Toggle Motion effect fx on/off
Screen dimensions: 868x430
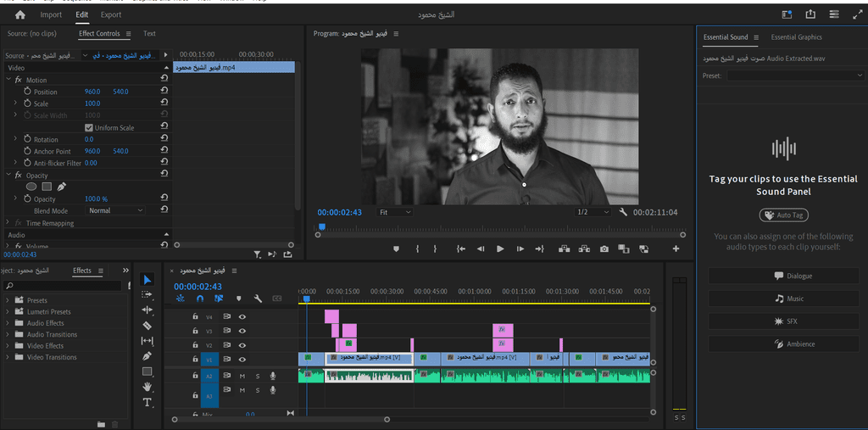point(19,80)
